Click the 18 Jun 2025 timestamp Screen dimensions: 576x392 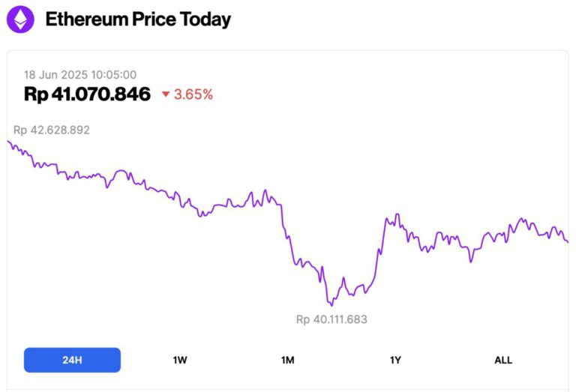(x=80, y=75)
